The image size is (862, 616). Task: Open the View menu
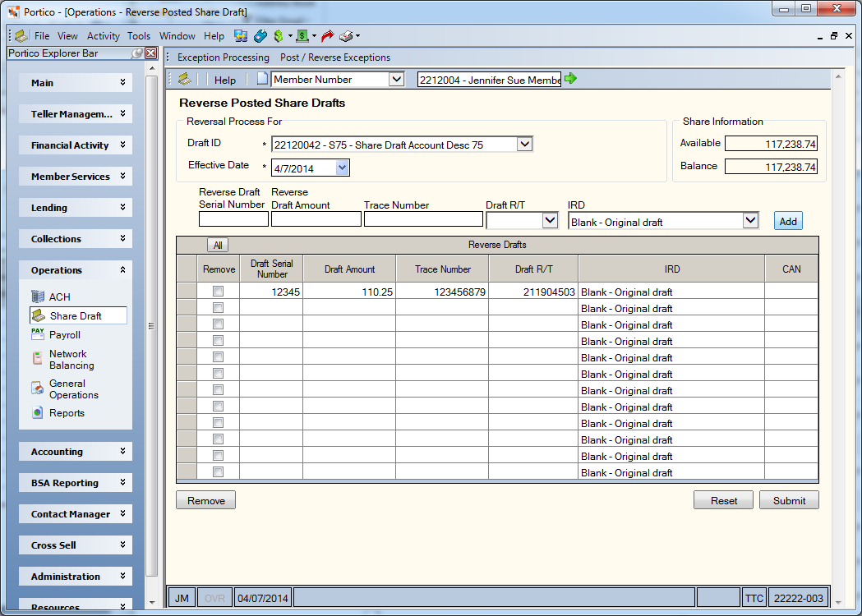pos(67,35)
